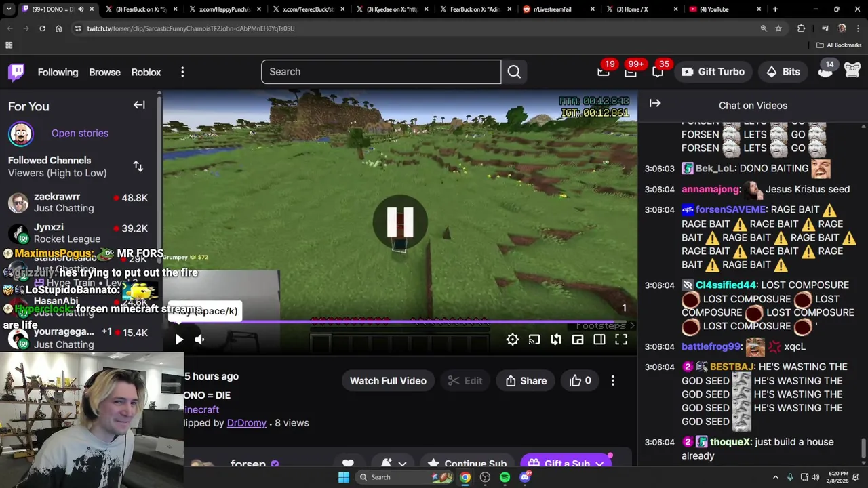Show hidden system tray icons
The height and width of the screenshot is (488, 868).
tap(776, 477)
